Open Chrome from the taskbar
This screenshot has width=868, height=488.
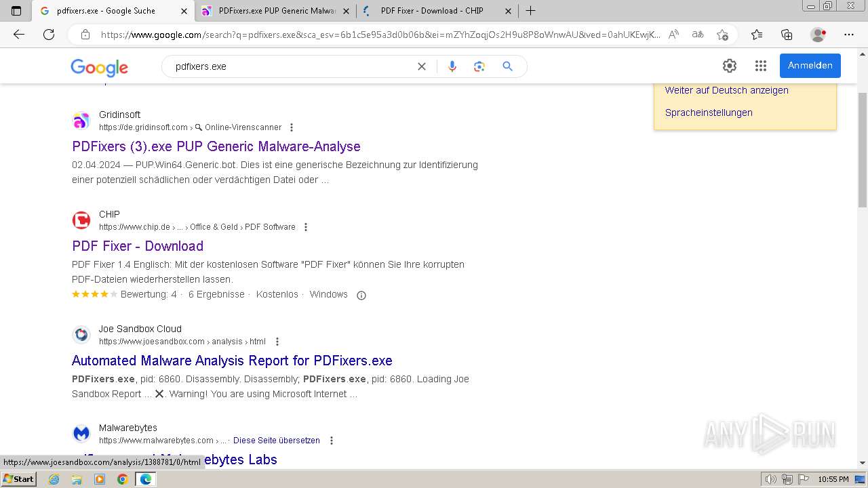[x=122, y=479]
